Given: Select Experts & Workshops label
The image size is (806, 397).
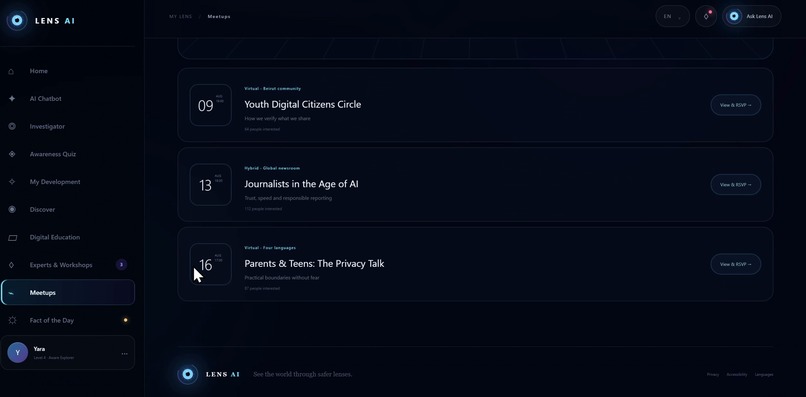Looking at the screenshot, I should [61, 265].
